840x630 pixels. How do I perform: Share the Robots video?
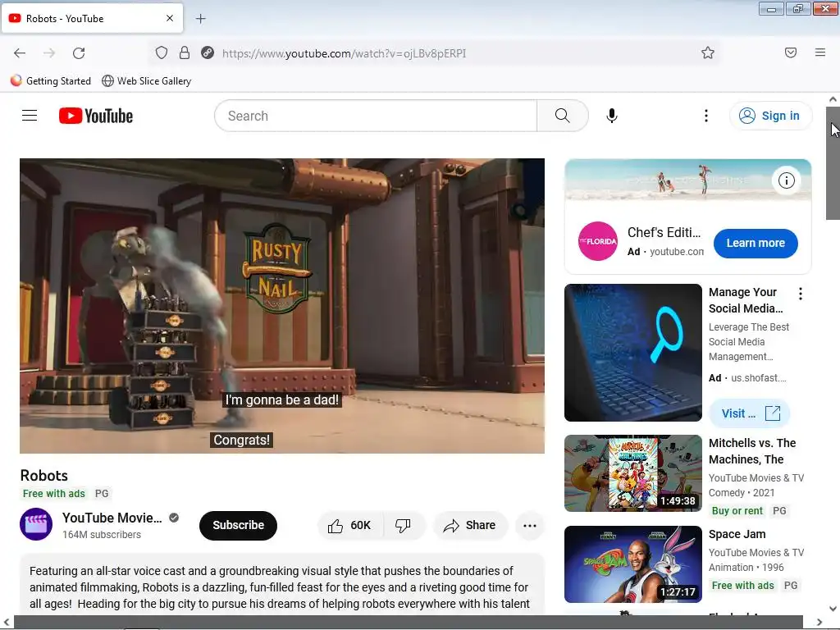469,526
